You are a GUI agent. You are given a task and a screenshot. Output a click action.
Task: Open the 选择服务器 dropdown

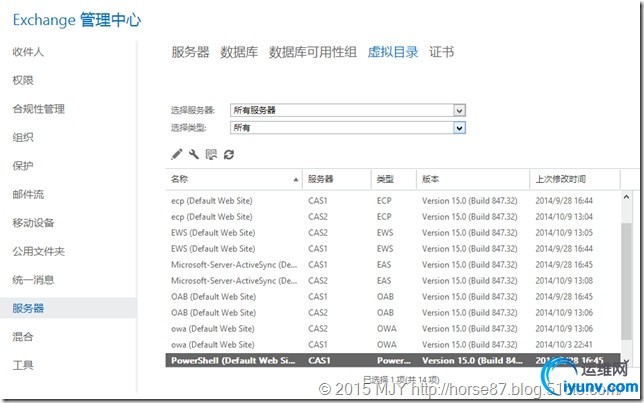pyautogui.click(x=347, y=110)
